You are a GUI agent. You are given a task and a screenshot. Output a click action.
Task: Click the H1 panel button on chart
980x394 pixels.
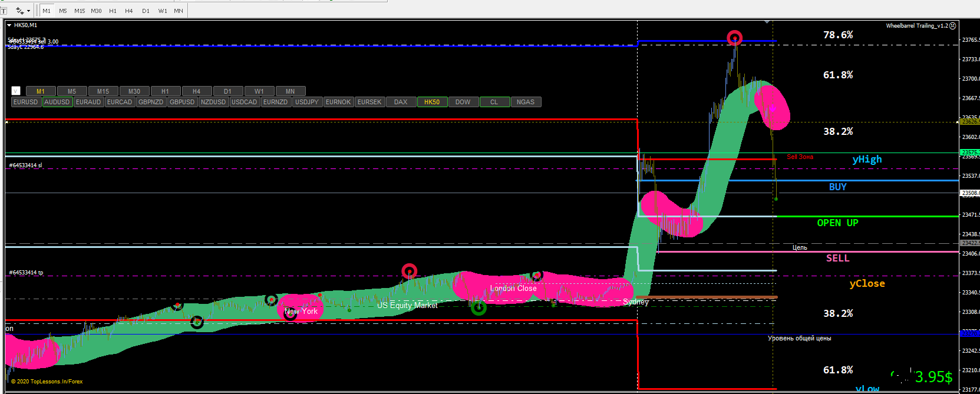[x=166, y=91]
